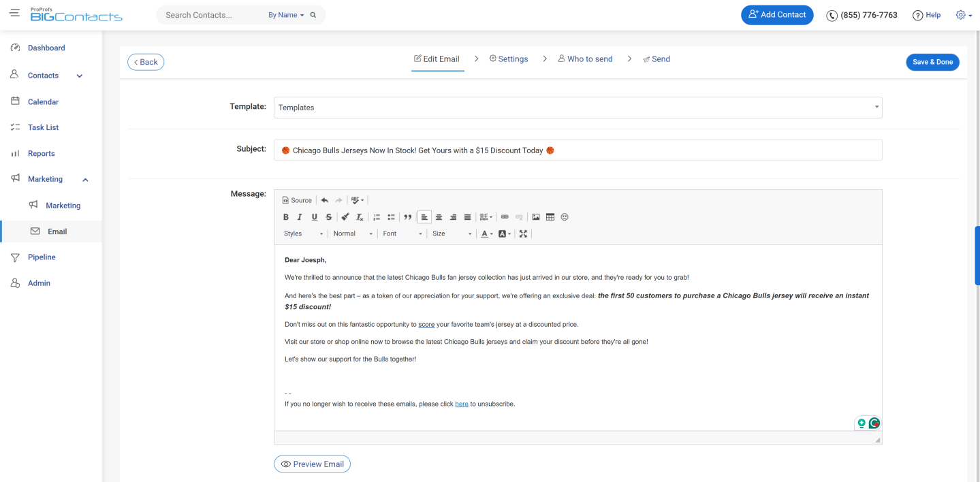
Task: Click Save & Done
Action: pos(932,62)
